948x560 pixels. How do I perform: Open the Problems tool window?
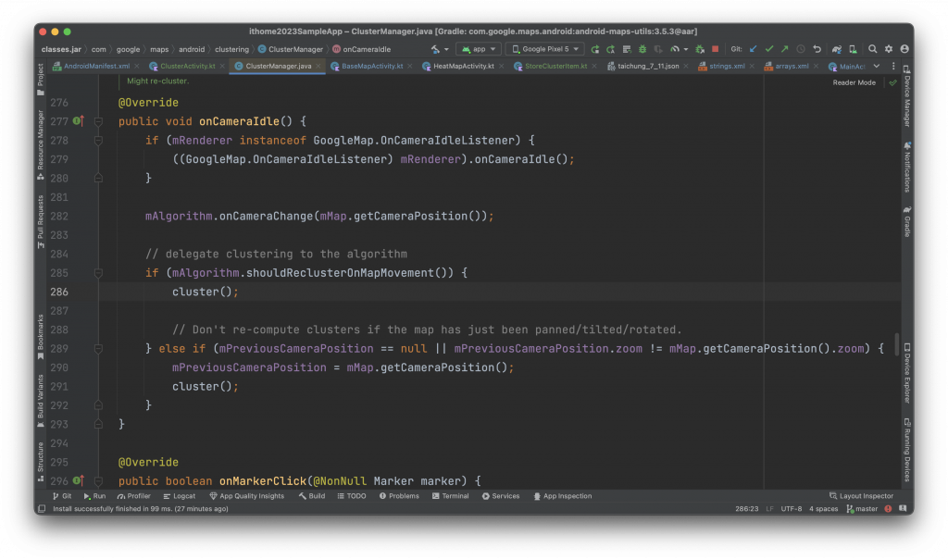pos(399,496)
